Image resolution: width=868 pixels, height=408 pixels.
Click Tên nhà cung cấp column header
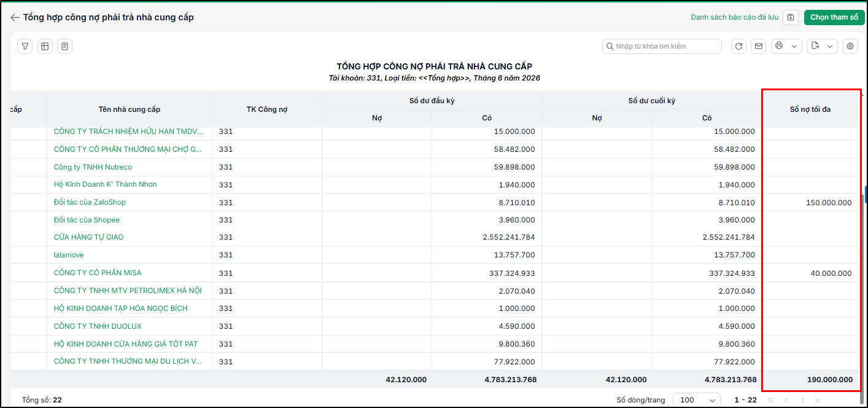point(130,109)
